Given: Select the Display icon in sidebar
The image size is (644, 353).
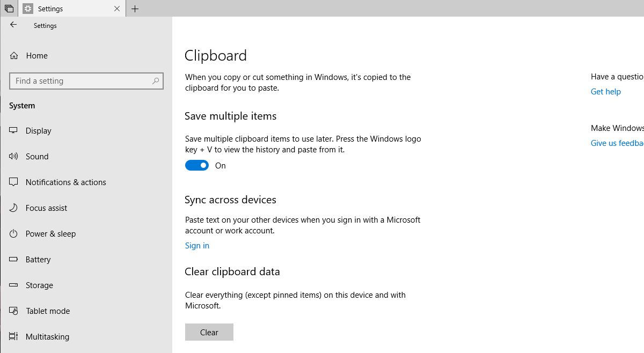Looking at the screenshot, I should click(x=14, y=130).
